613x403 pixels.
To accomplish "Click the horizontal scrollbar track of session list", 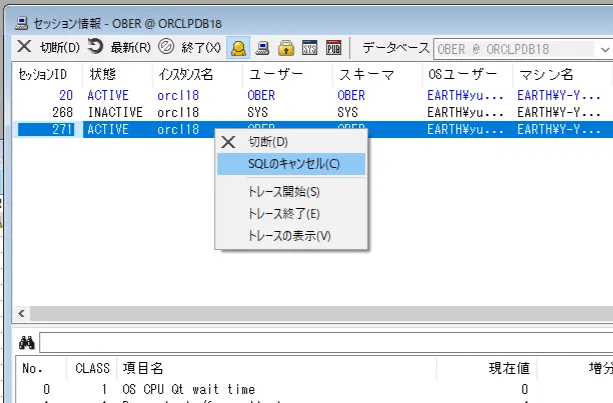I will (321, 313).
